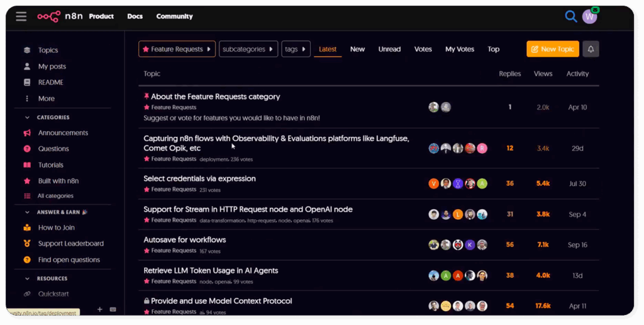Collapse the CATEGORIES sidebar section
644x325 pixels.
pos(27,117)
